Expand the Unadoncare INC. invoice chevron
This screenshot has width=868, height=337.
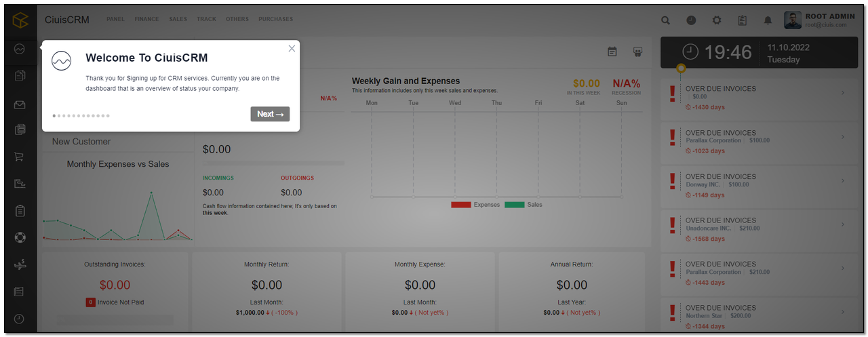(842, 224)
